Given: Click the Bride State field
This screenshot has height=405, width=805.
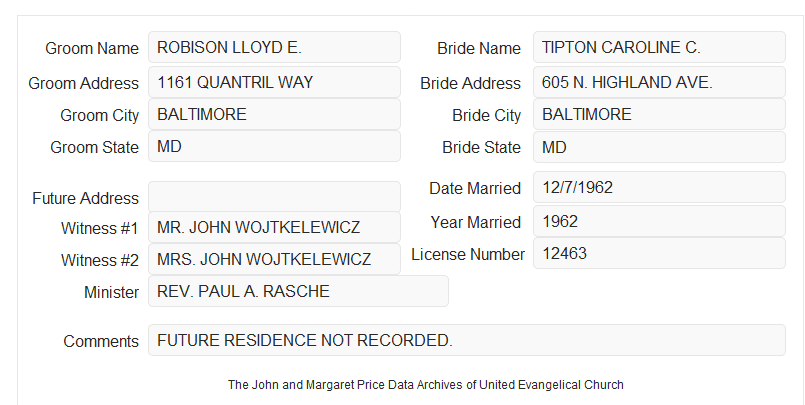Looking at the screenshot, I should 659,147.
